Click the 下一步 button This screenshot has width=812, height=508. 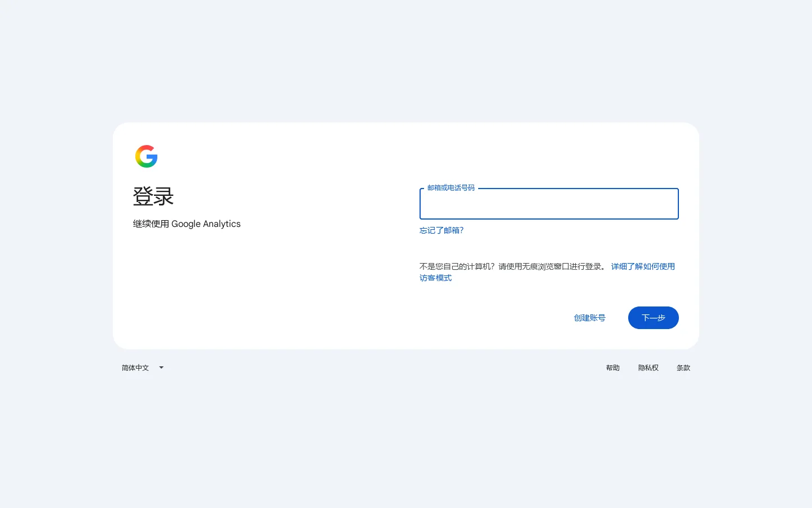(653, 318)
